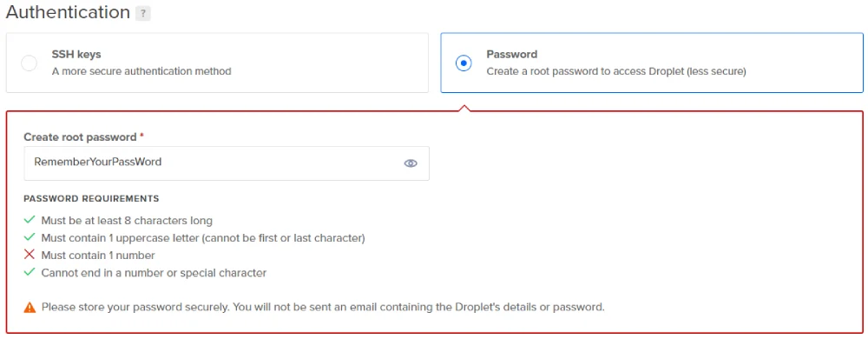Click the green check for uppercase letter rule
Image resolution: width=868 pixels, height=339 pixels.
coord(30,237)
